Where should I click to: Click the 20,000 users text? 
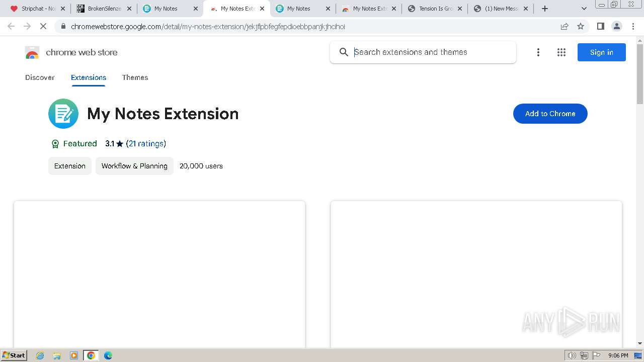(x=201, y=166)
